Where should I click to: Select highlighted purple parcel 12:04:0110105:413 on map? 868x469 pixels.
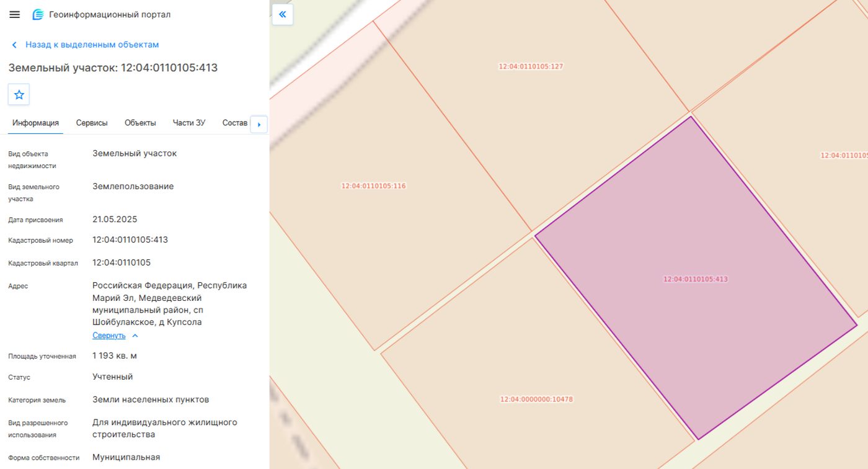(695, 279)
